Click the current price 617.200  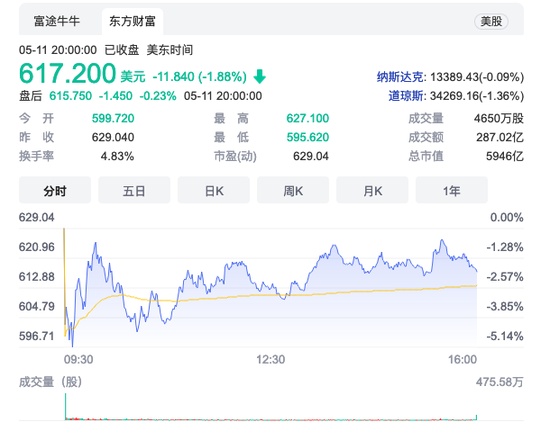pyautogui.click(x=67, y=73)
